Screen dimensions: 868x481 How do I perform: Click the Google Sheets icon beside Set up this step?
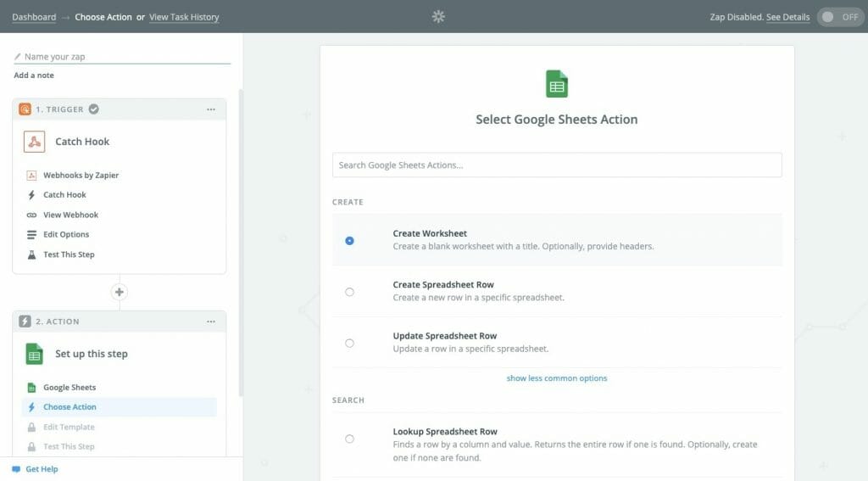pyautogui.click(x=34, y=354)
